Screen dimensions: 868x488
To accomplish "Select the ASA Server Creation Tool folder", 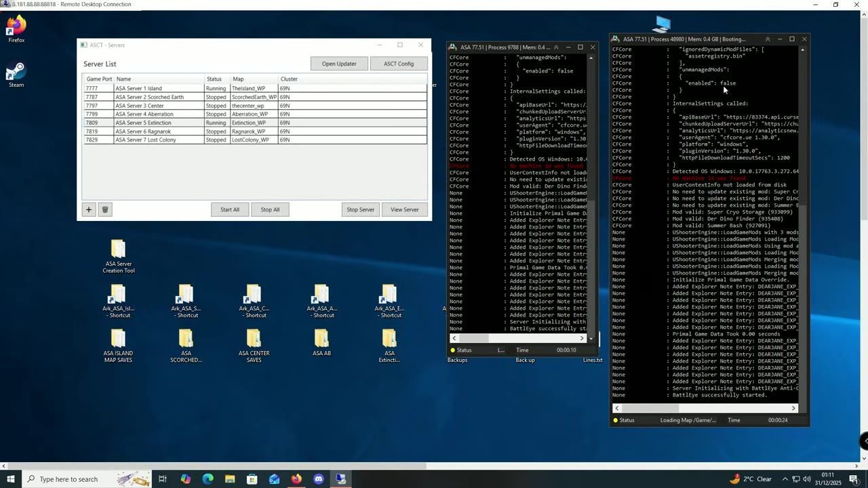I will (119, 256).
